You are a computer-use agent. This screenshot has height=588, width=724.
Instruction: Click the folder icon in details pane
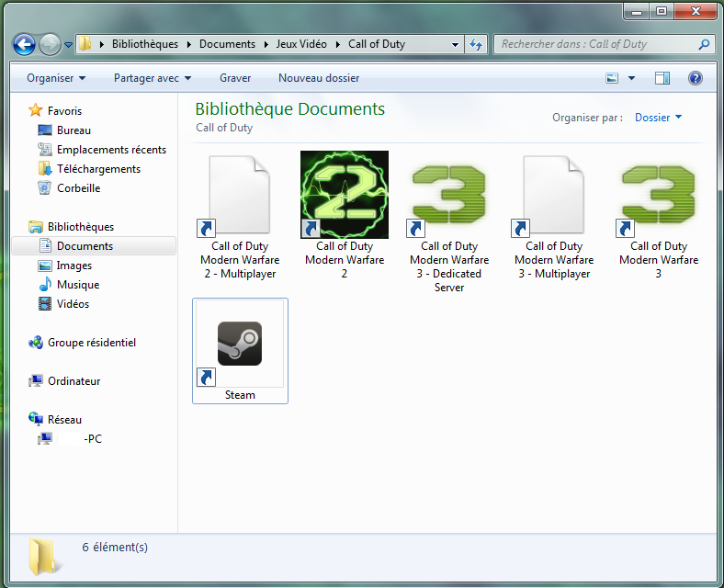(43, 557)
